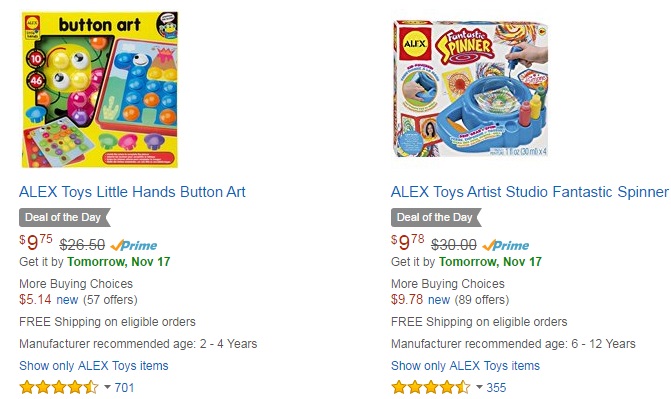
Task: Click ALEX Toys Little Hands Button Art title
Action: (132, 192)
